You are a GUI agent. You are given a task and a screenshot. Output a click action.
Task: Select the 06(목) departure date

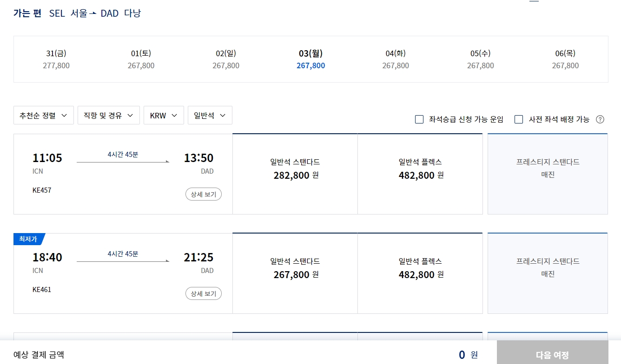coord(565,59)
